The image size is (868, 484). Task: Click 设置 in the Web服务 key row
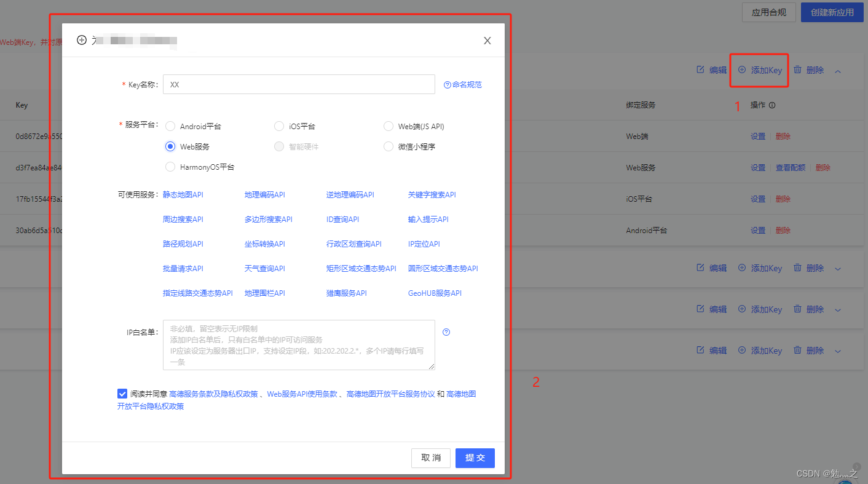pos(758,168)
